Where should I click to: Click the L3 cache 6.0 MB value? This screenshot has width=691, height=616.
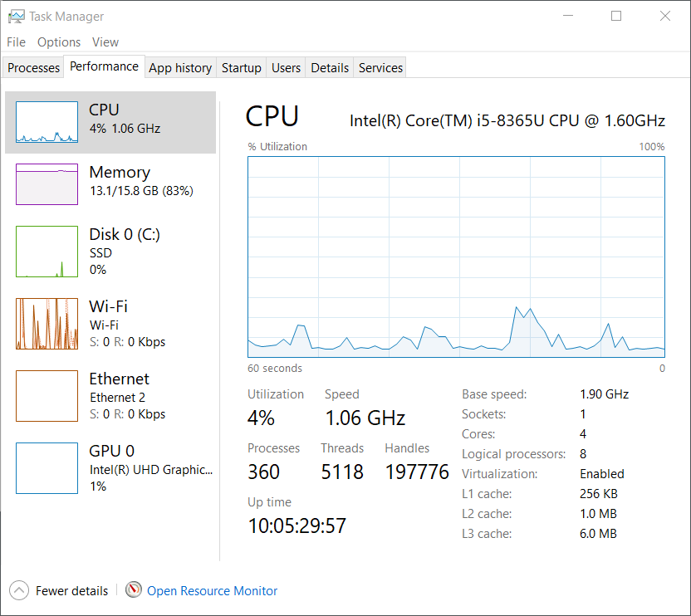pos(599,534)
